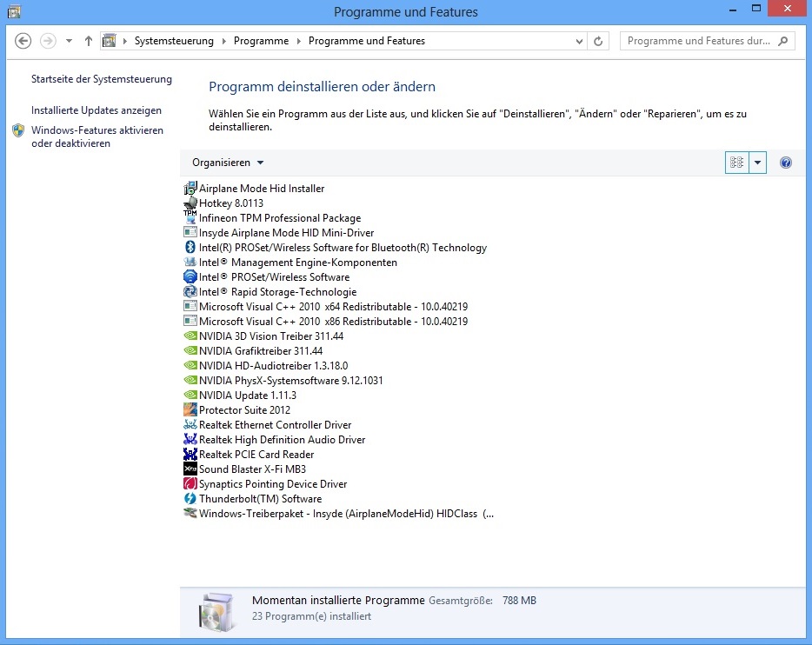Viewport: 812px width, 645px height.
Task: Click the Intel PROSet/Wireless Software icon
Action: coord(190,277)
